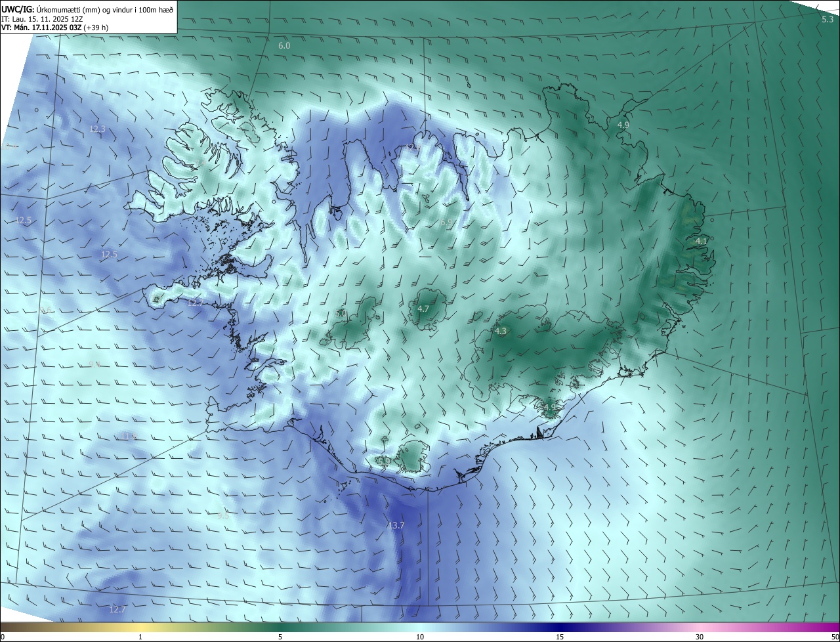Click the '13.7' value south of Iceland
840x642 pixels.
pyautogui.click(x=396, y=525)
